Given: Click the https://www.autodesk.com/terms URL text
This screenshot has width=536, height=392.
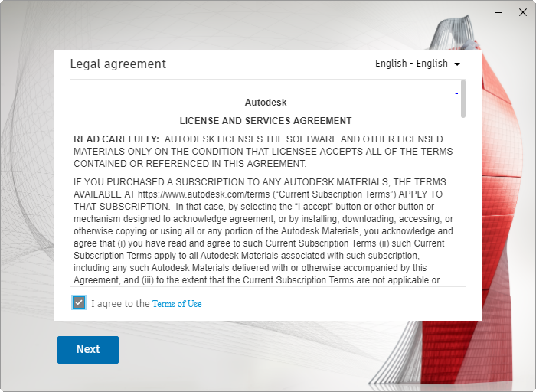Looking at the screenshot, I should tap(204, 194).
